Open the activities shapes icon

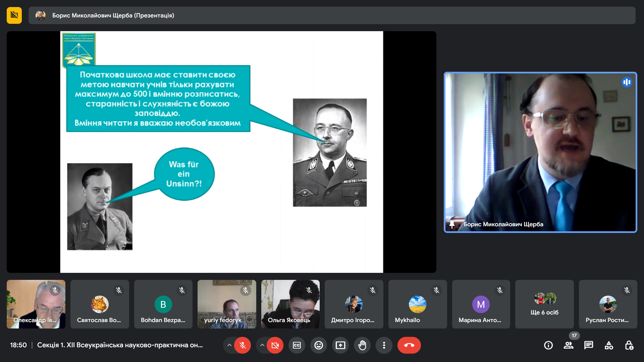609,345
